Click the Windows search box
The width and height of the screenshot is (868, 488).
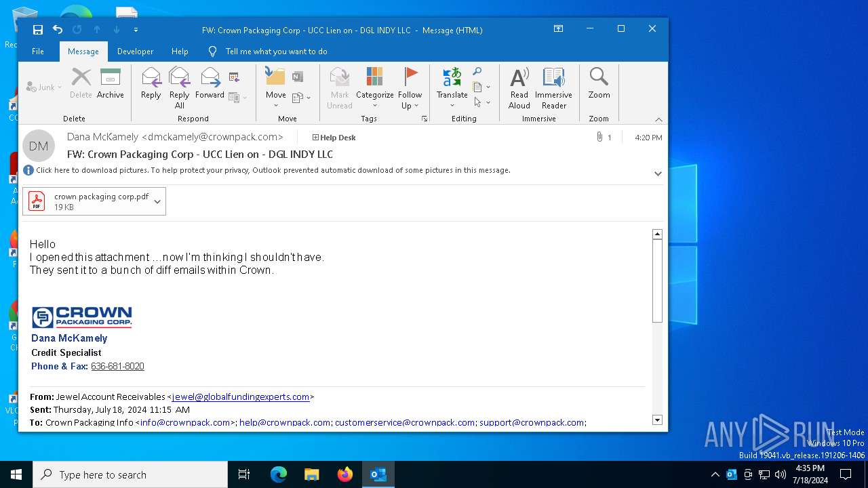130,474
